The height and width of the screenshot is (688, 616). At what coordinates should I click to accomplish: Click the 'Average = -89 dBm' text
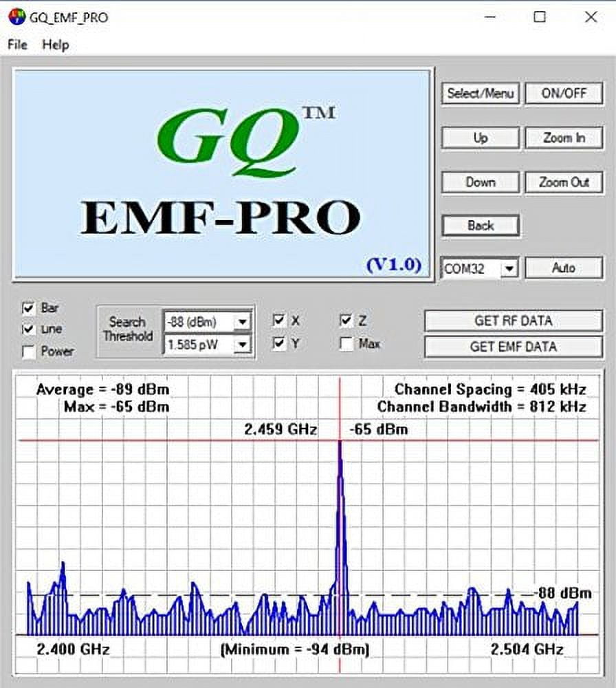coord(102,389)
